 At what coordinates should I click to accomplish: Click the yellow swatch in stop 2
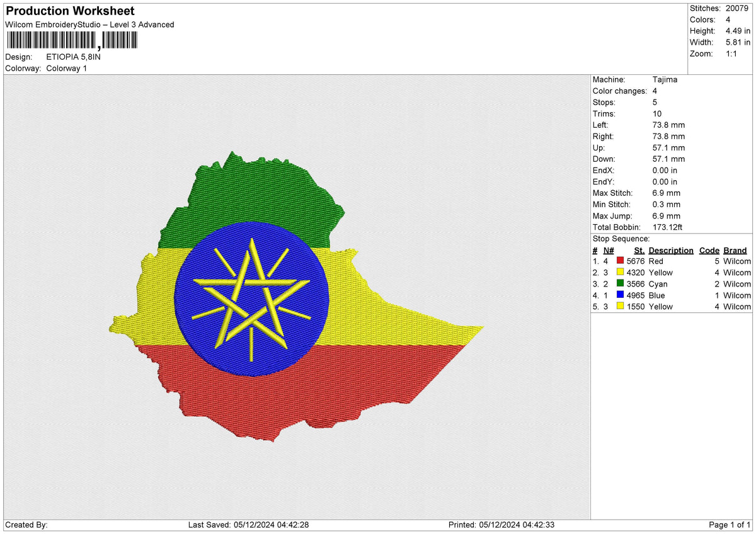tap(620, 272)
